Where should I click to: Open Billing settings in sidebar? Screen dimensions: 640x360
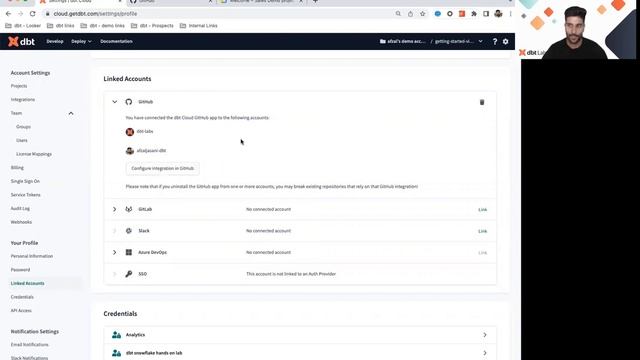[17, 167]
